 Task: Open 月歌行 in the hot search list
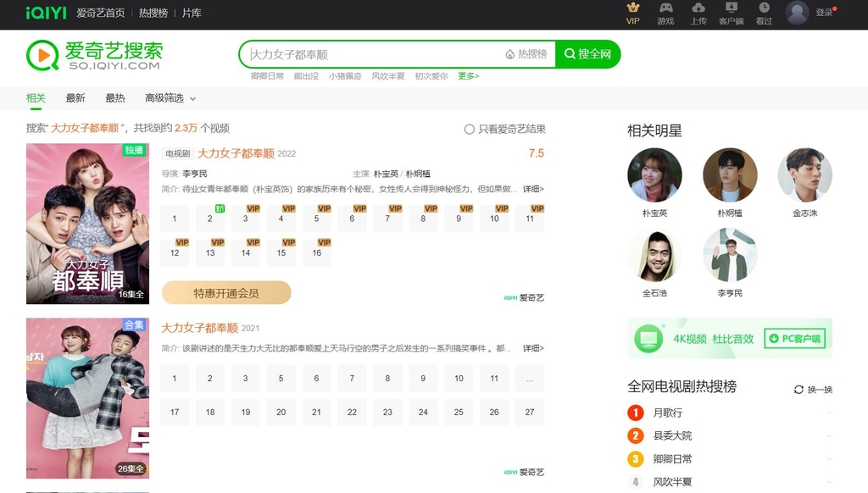pyautogui.click(x=667, y=413)
